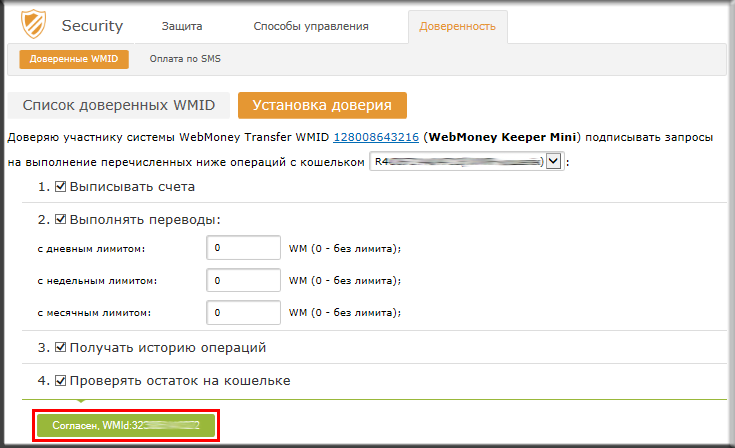Switch to Способы управления tab
735x448 pixels.
pyautogui.click(x=311, y=26)
